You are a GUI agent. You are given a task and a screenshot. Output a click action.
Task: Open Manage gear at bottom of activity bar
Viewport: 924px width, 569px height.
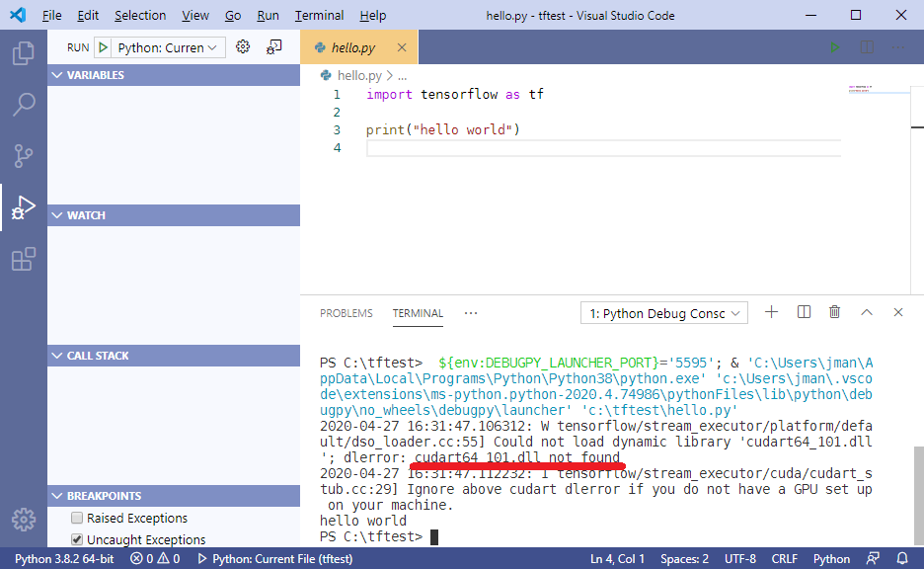pyautogui.click(x=24, y=520)
